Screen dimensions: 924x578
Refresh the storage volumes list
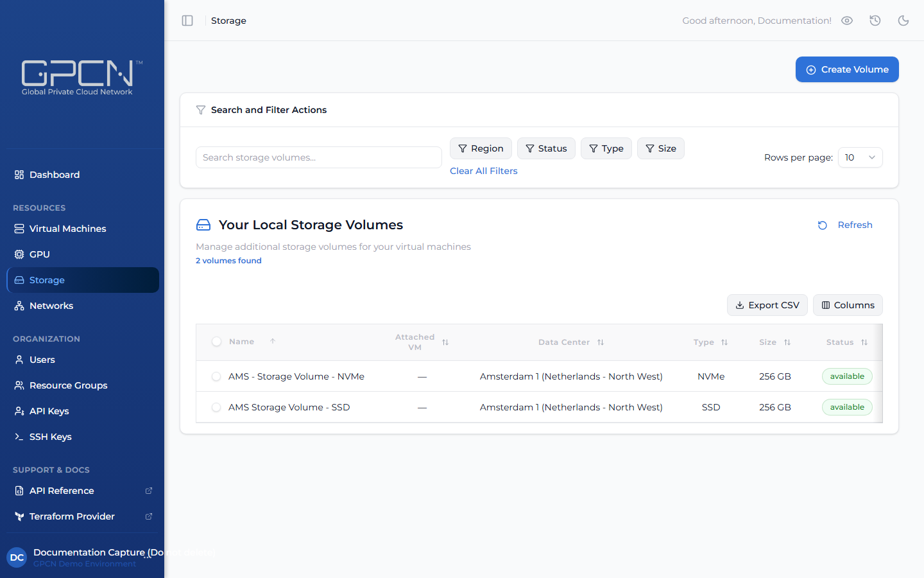845,225
